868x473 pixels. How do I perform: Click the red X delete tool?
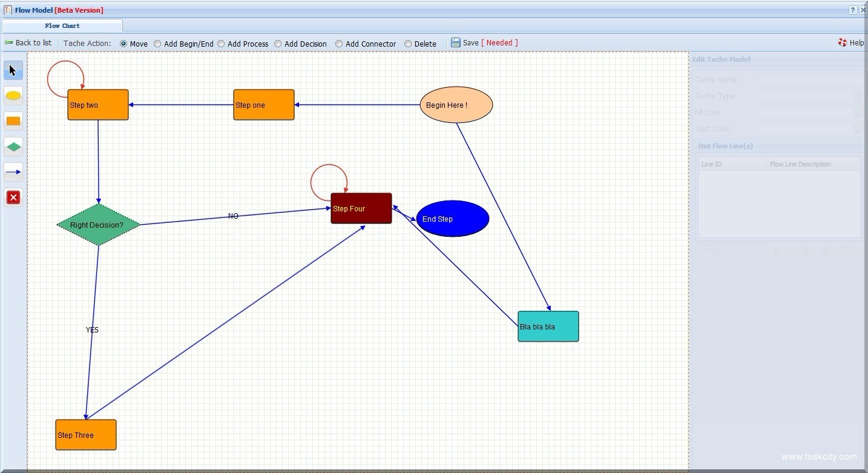click(x=13, y=197)
